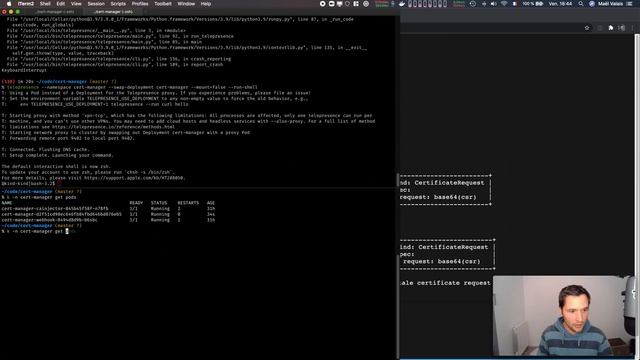Open the browser three-dot menu
Screen dimensions: 640x360
(x=633, y=28)
